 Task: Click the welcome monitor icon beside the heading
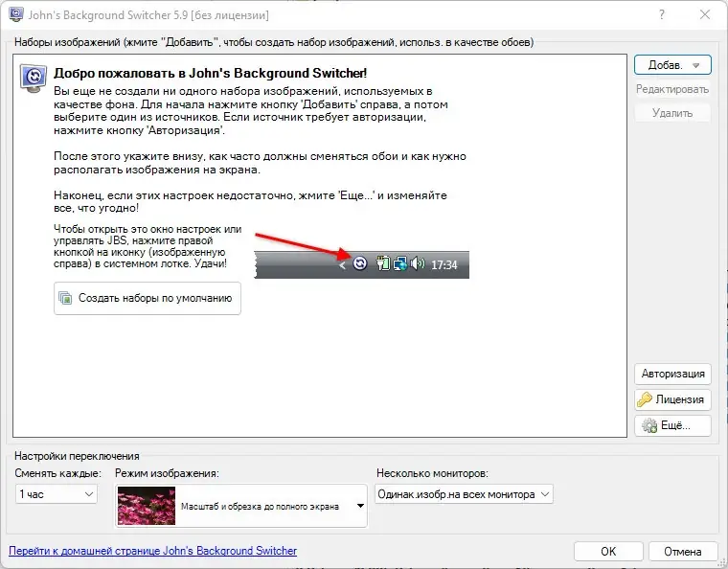point(34,78)
